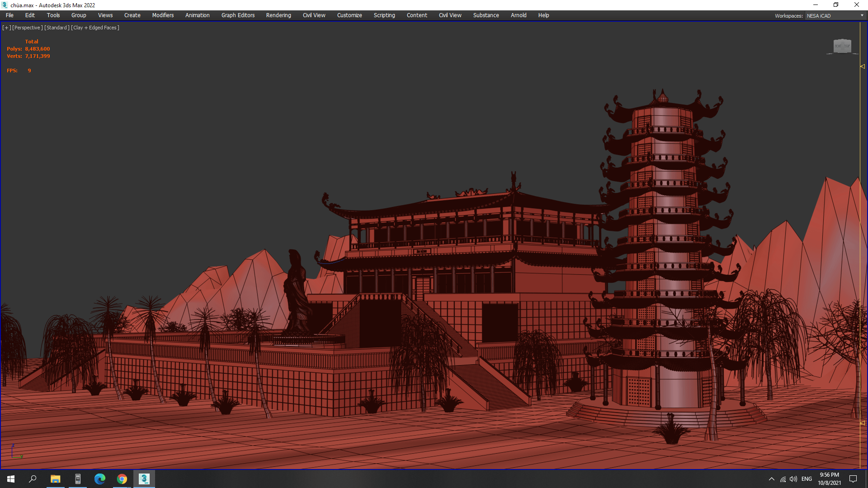This screenshot has height=488, width=868.
Task: Click the [+] viewport general label
Action: (x=6, y=28)
